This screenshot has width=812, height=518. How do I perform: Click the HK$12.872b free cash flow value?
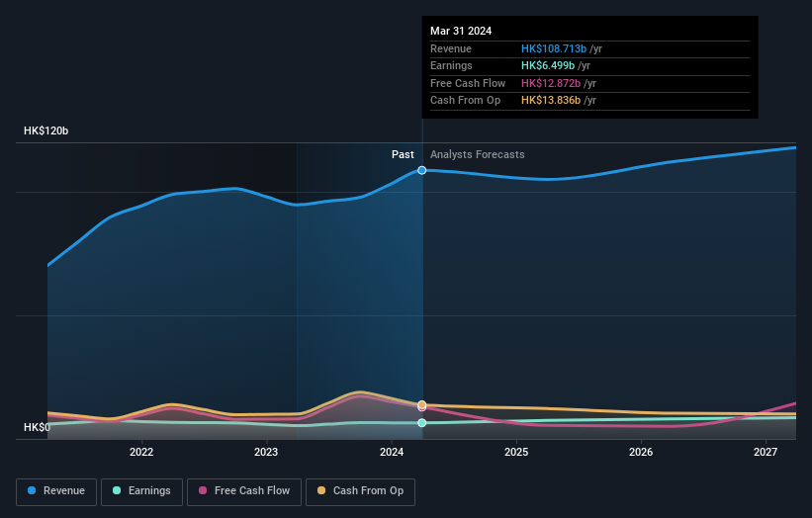[551, 83]
